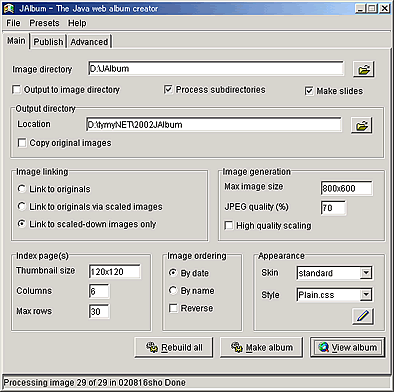Screen dimensions: 394x392
Task: Edit the Max image size field
Action: (346, 188)
